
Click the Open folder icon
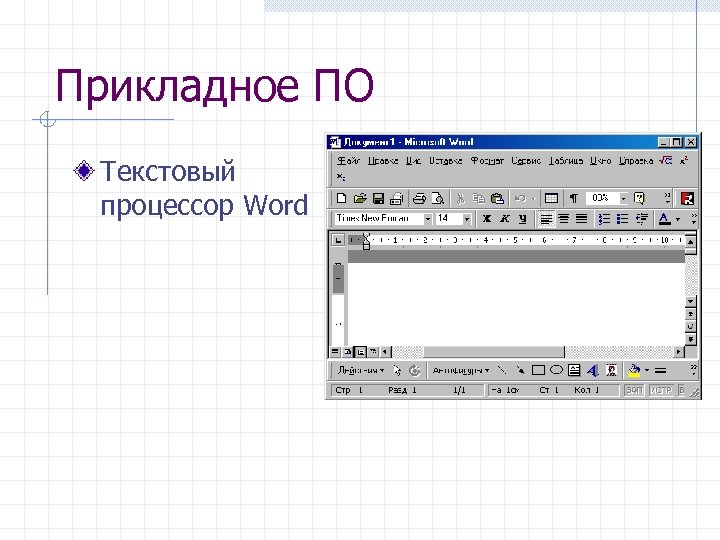[x=360, y=198]
